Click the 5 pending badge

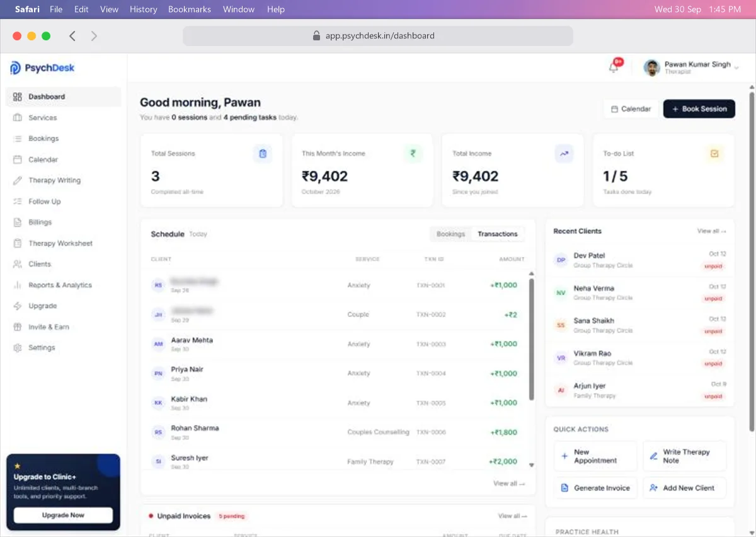[232, 516]
